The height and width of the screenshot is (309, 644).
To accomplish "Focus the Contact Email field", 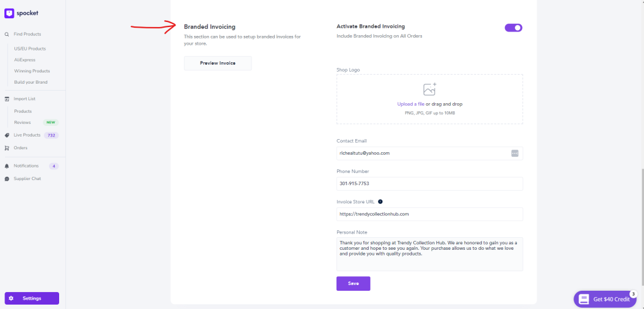I will click(430, 154).
